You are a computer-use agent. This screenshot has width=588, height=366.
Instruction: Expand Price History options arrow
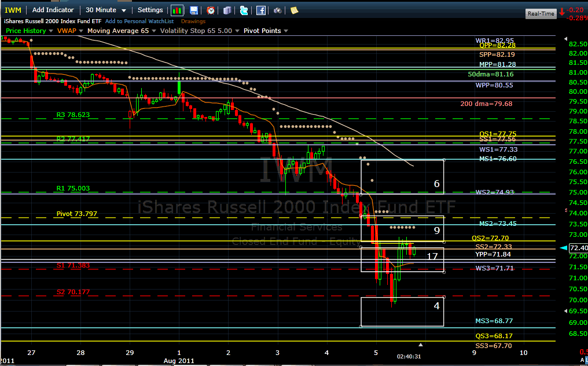pos(51,31)
